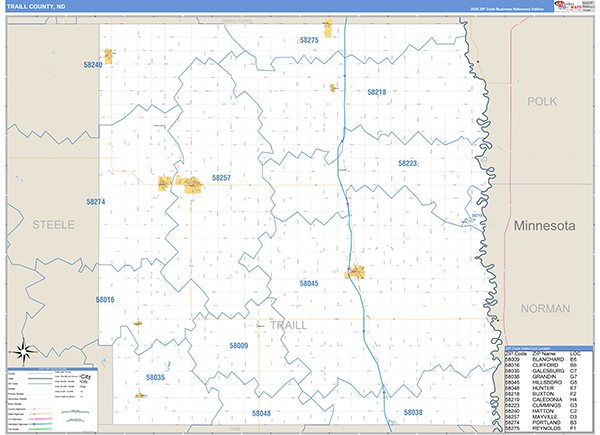
Task: Click the green Toll Roads line in the legend
Action: (40, 429)
